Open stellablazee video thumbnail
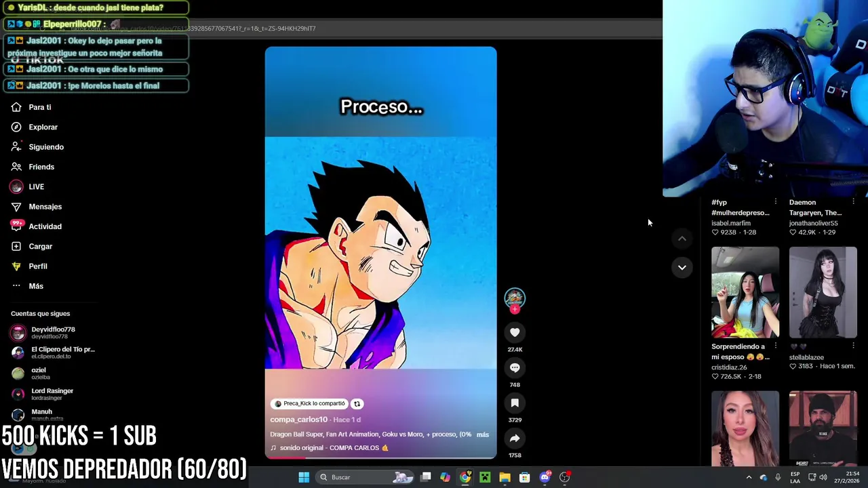 click(x=823, y=292)
